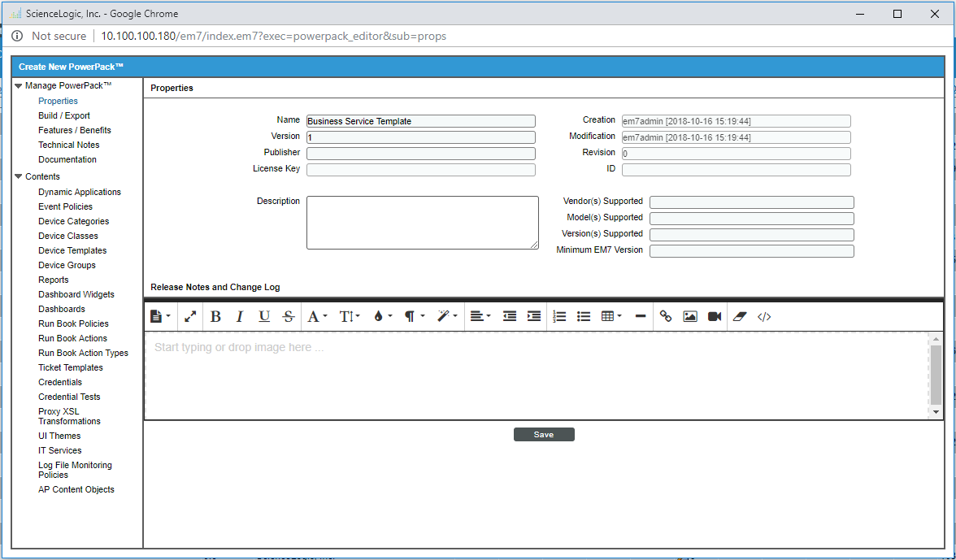Insert a video into release notes

pos(715,317)
